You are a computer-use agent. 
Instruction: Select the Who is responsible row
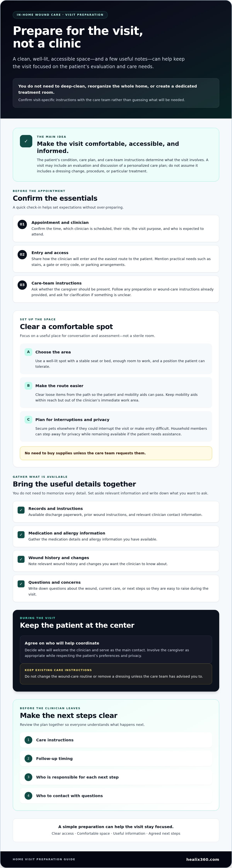point(116,777)
